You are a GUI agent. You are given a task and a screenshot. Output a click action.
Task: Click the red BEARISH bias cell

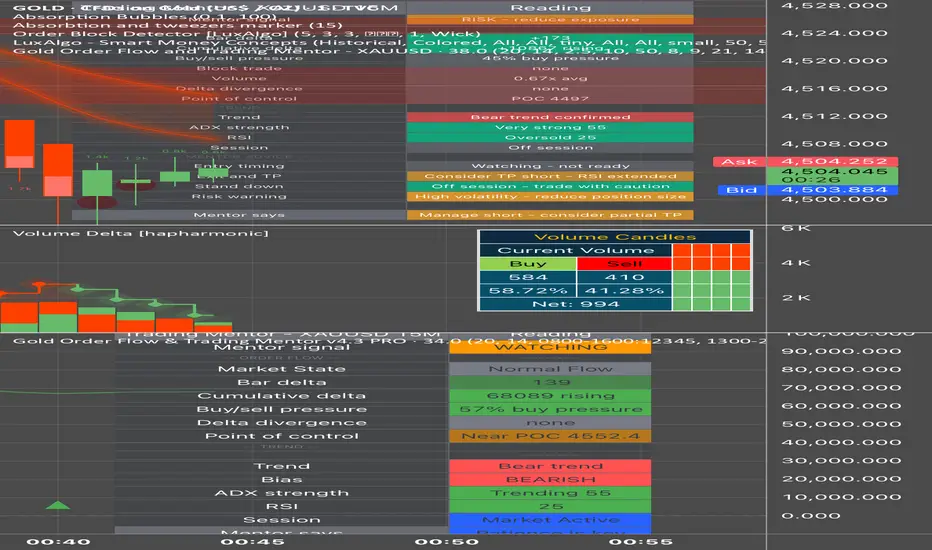pyautogui.click(x=550, y=479)
